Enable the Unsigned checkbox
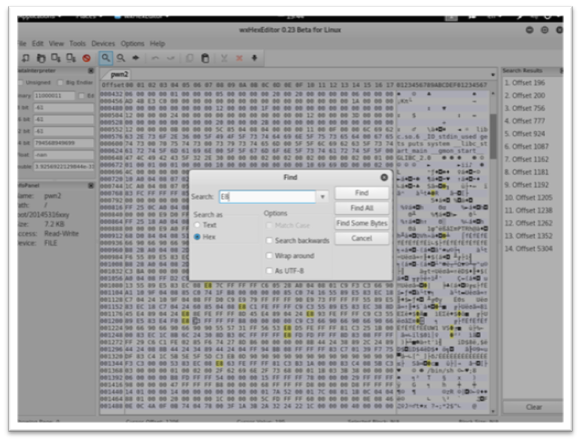Screen dimensions: 580x441 coord(21,83)
